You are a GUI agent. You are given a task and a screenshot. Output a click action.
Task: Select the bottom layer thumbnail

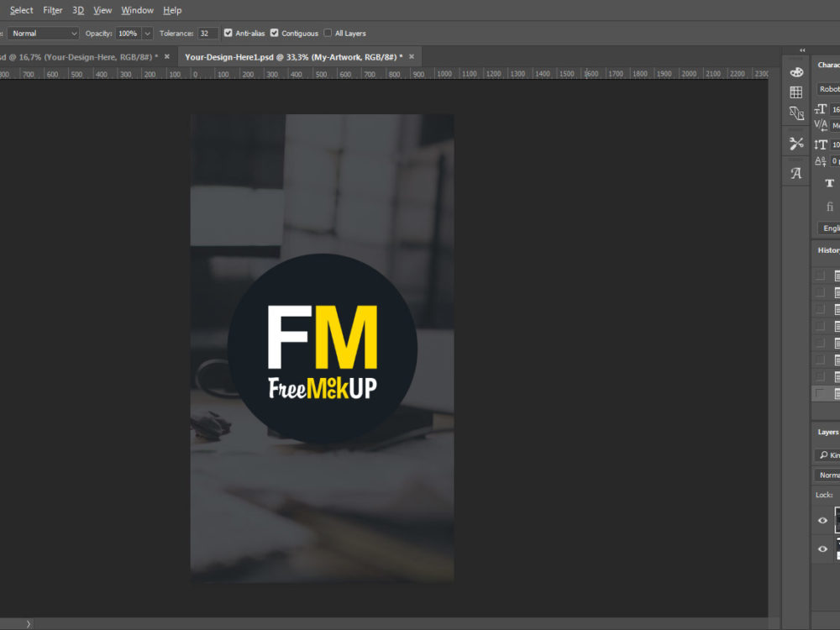click(x=837, y=549)
